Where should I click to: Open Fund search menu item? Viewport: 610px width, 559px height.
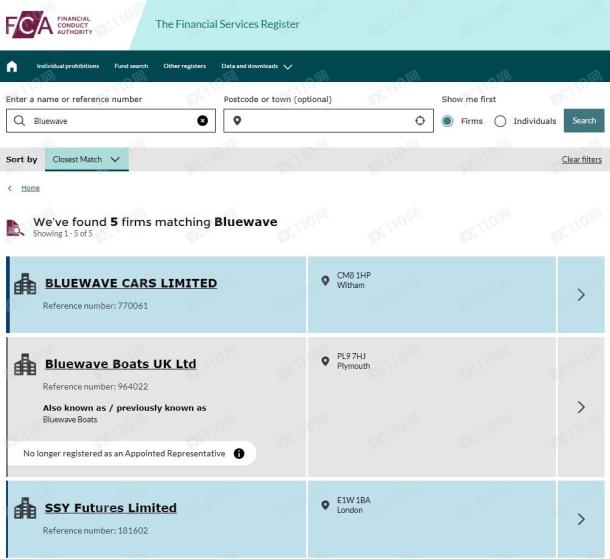(131, 66)
